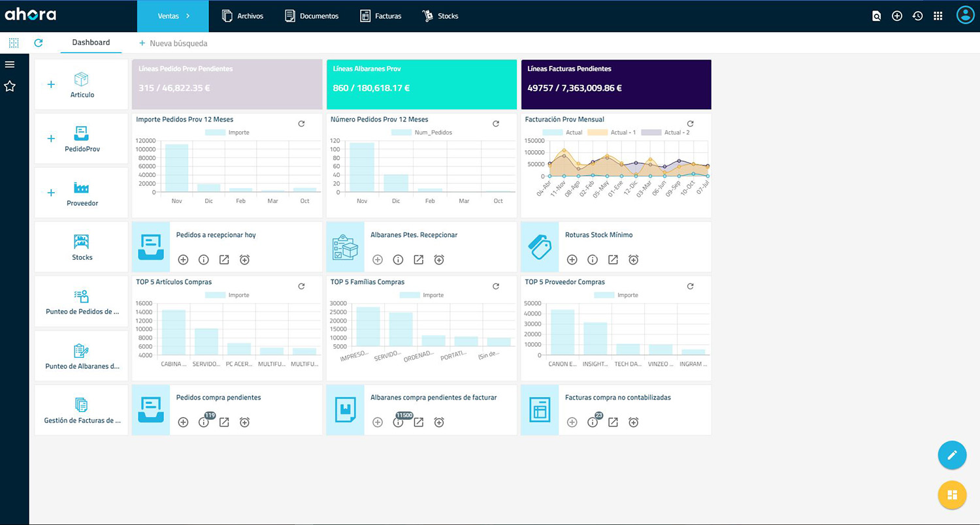Refresh the TOP 5 Artículos Compras chart
980x525 pixels.
pyautogui.click(x=301, y=286)
